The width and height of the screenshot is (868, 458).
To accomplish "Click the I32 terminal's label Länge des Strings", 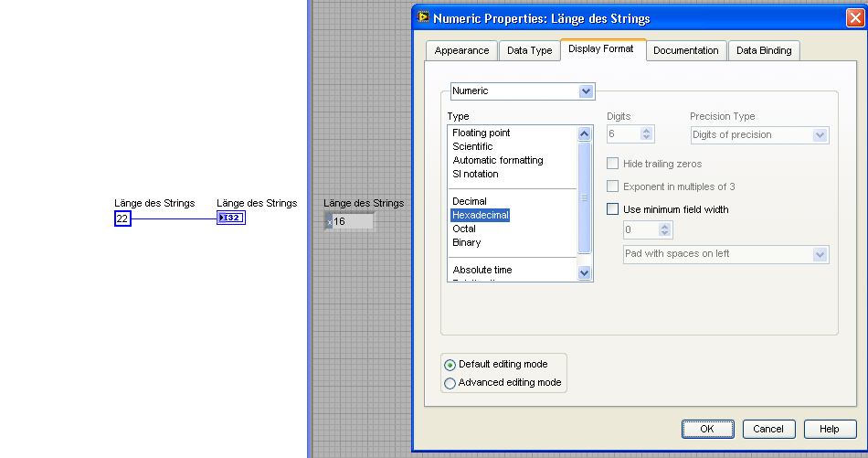I will [x=257, y=203].
